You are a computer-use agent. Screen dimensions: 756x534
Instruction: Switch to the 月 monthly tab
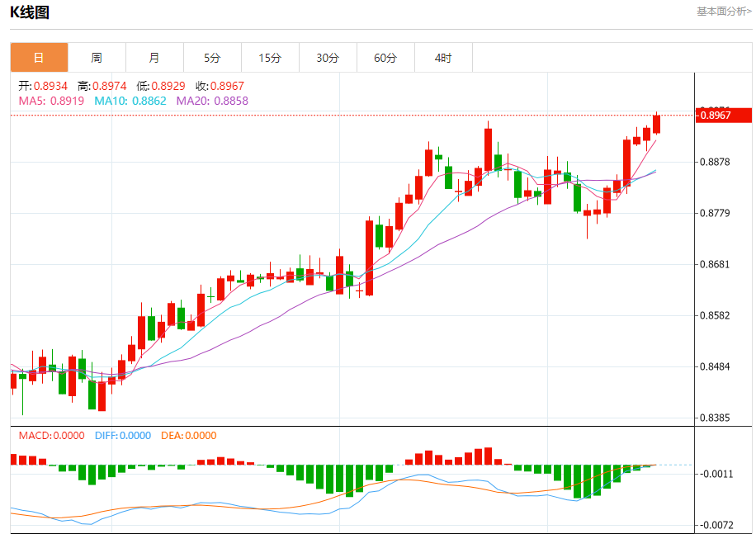[x=155, y=58]
